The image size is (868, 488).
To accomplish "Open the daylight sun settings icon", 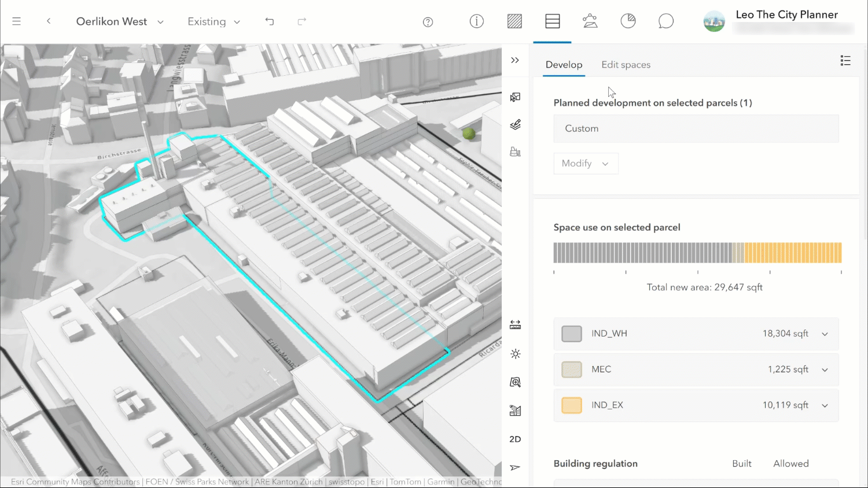I will 515,354.
